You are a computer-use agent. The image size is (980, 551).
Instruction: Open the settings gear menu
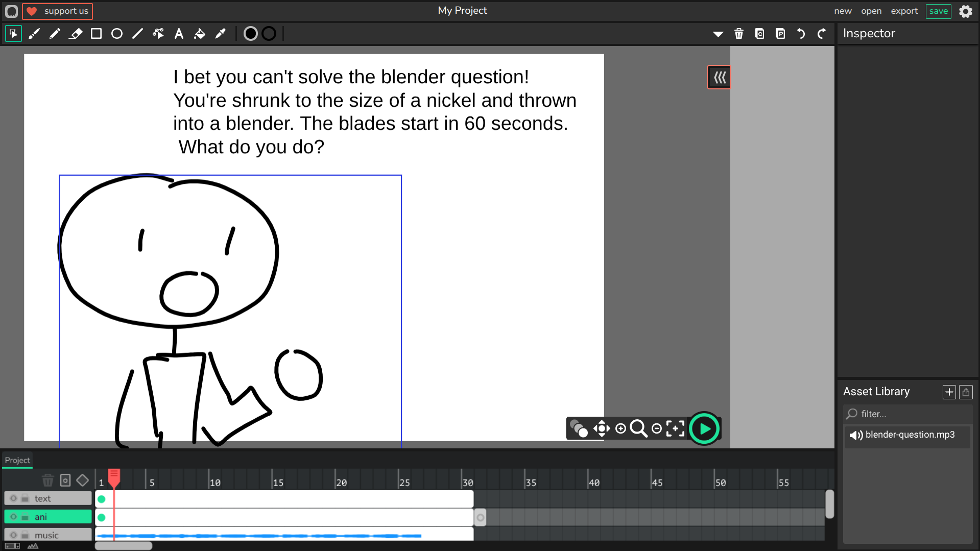965,11
